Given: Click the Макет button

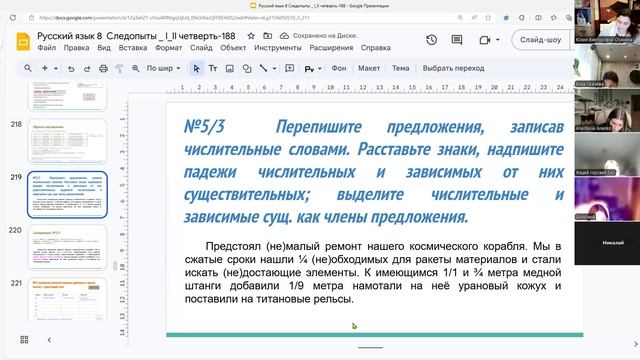Looking at the screenshot, I should coord(369,68).
